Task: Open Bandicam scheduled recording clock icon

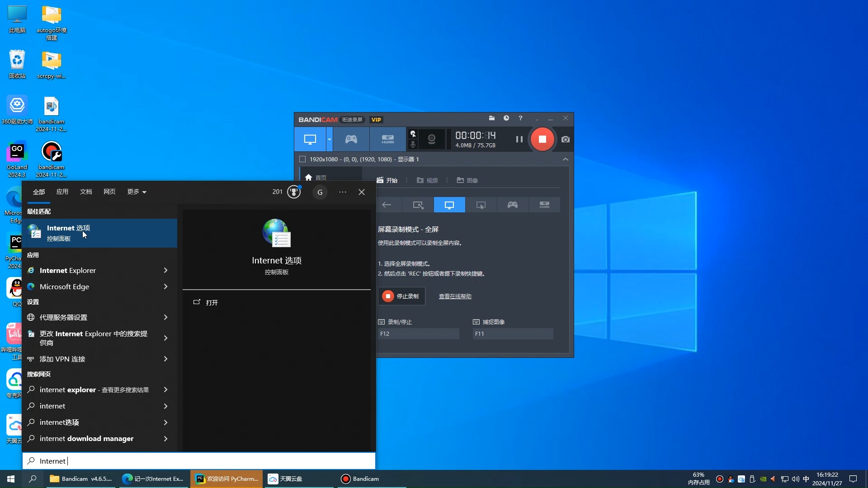Action: 506,118
